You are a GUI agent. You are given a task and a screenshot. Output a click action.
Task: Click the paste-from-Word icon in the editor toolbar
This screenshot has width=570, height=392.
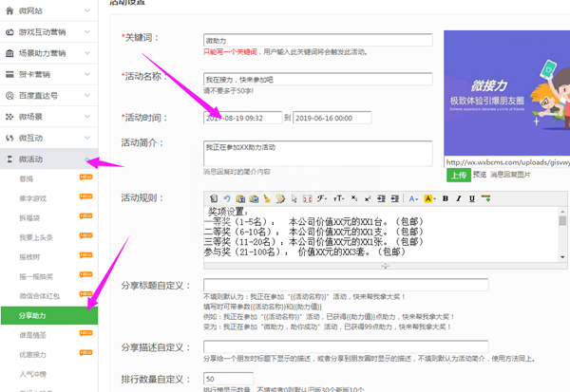click(x=254, y=198)
